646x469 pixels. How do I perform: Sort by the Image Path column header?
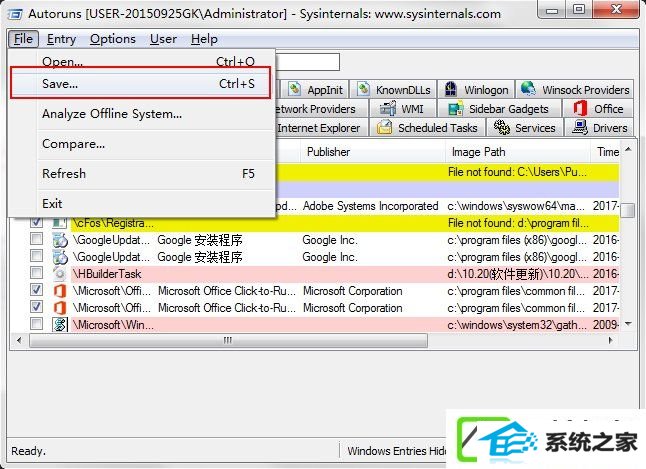coord(518,152)
